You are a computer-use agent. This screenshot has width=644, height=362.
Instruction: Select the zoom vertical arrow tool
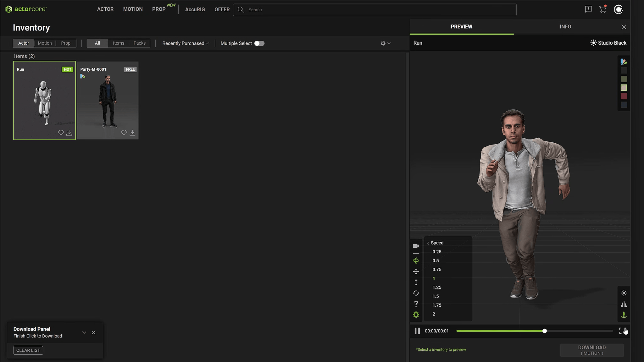pos(416,282)
